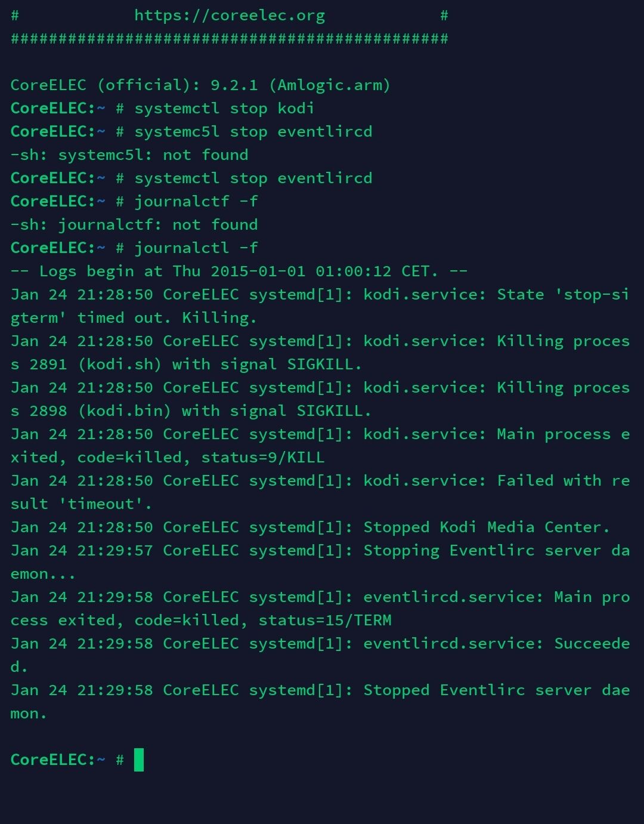
Task: Click the 'journalctl -f' command
Action: [196, 248]
